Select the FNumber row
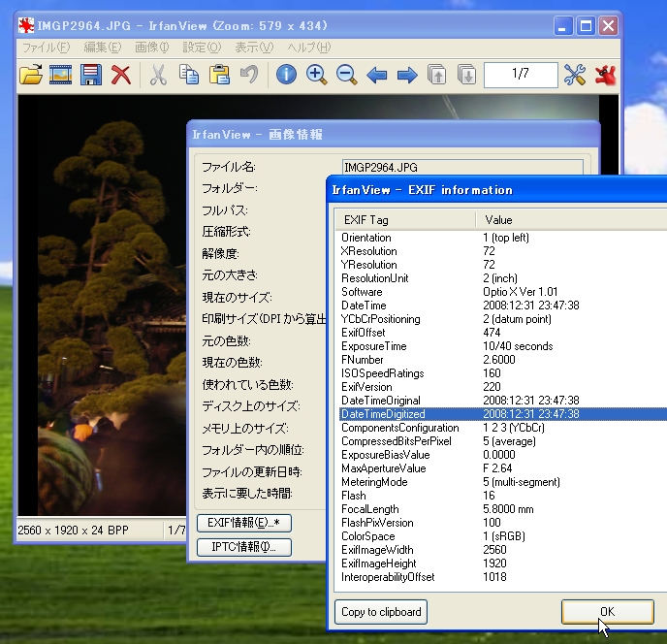667x644 pixels. click(x=503, y=360)
